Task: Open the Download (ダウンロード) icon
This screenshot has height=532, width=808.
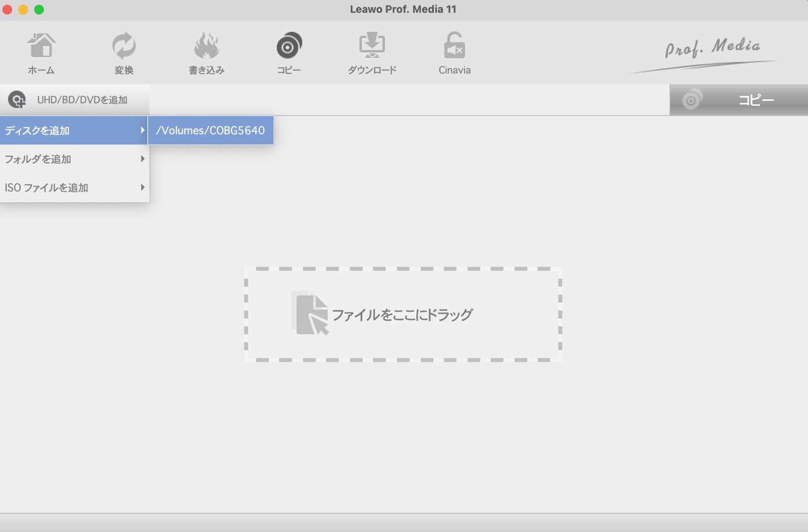Action: [x=372, y=46]
